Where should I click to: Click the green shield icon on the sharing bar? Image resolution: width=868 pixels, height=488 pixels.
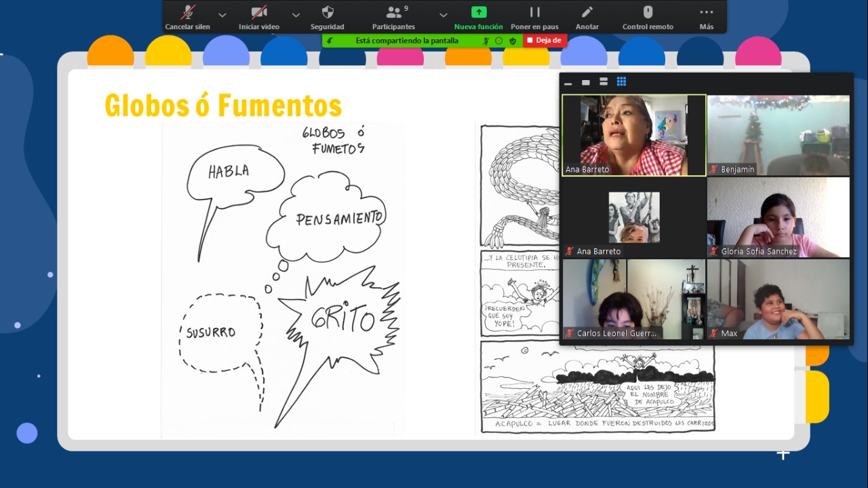click(x=513, y=41)
